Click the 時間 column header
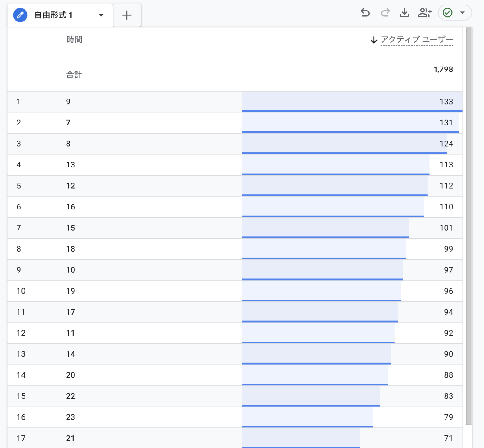 pos(74,40)
